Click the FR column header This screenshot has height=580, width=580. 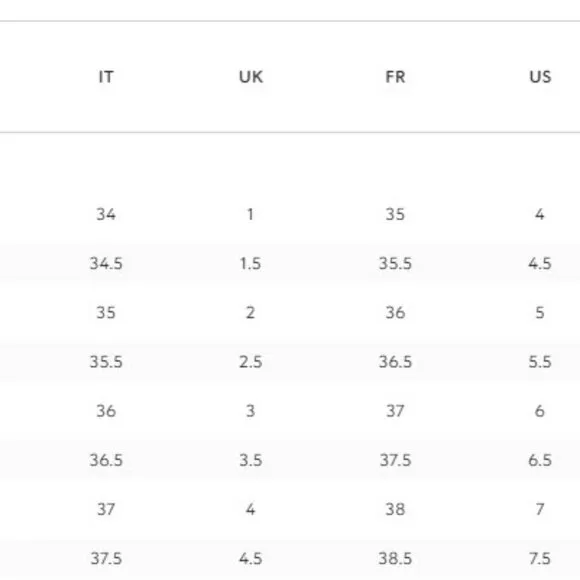tap(395, 77)
